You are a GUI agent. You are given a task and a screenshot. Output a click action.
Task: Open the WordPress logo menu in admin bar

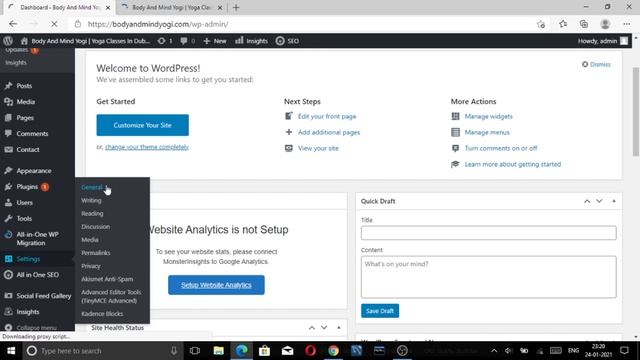[x=8, y=41]
